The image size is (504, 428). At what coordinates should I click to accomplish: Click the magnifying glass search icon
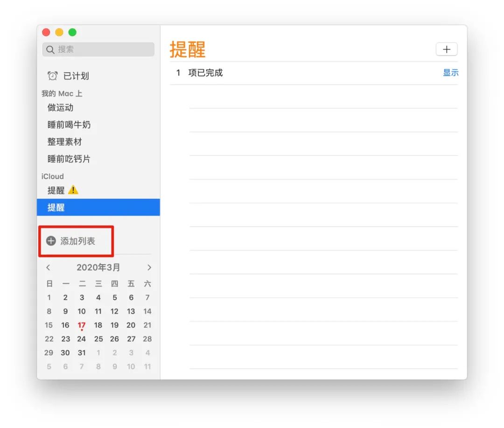50,49
